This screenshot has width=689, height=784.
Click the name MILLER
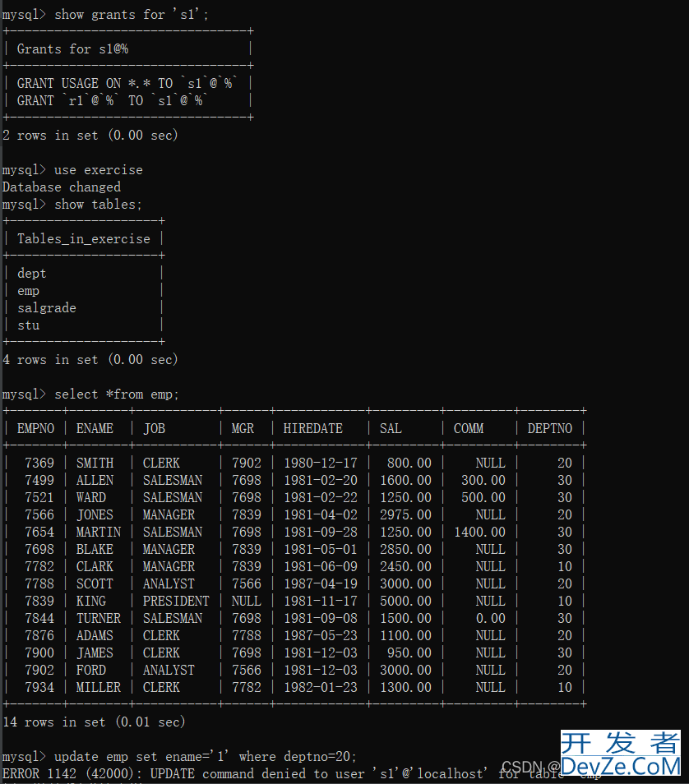pyautogui.click(x=99, y=688)
